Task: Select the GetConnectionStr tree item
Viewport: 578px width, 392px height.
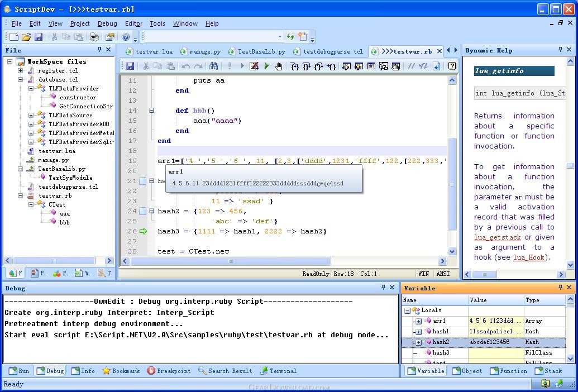Action: (86, 106)
